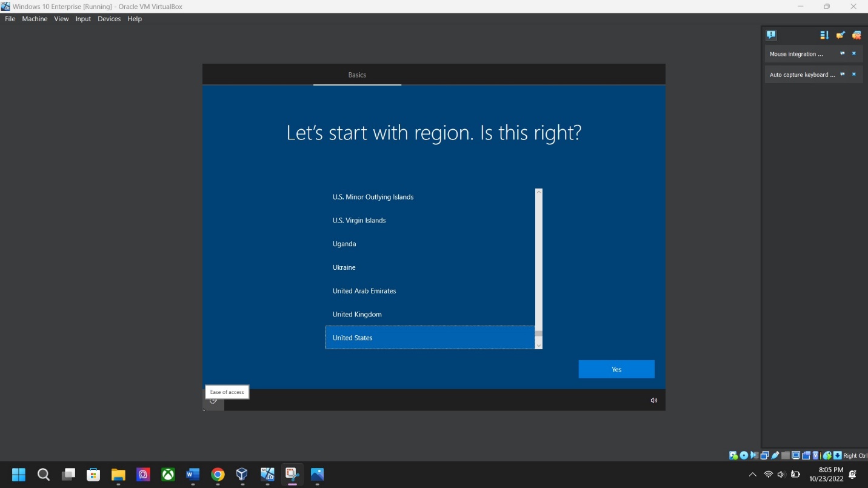Click the broom icon to clear notifications
Viewport: 868px width, 488px height.
coord(840,35)
